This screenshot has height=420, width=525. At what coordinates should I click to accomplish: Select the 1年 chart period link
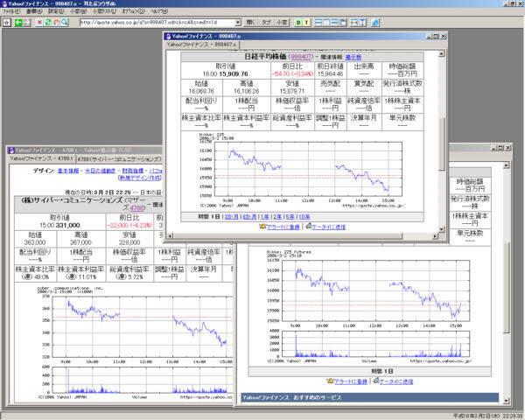pos(264,217)
